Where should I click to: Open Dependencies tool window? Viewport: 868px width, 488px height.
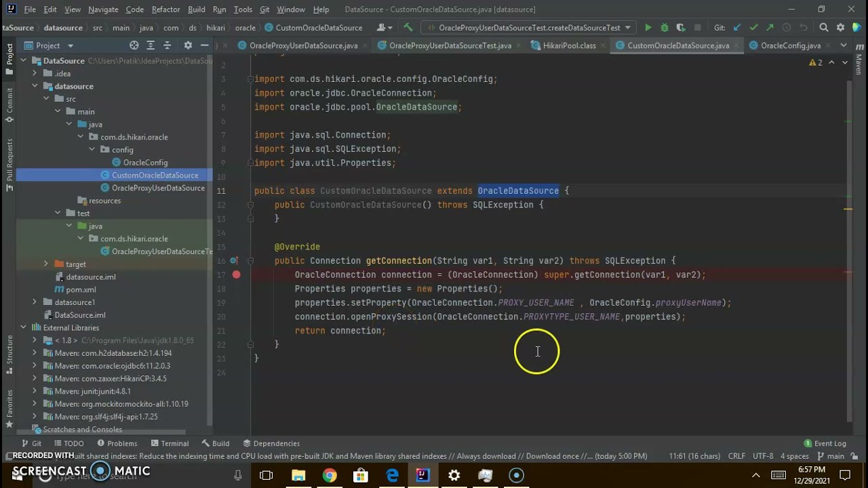(271, 443)
